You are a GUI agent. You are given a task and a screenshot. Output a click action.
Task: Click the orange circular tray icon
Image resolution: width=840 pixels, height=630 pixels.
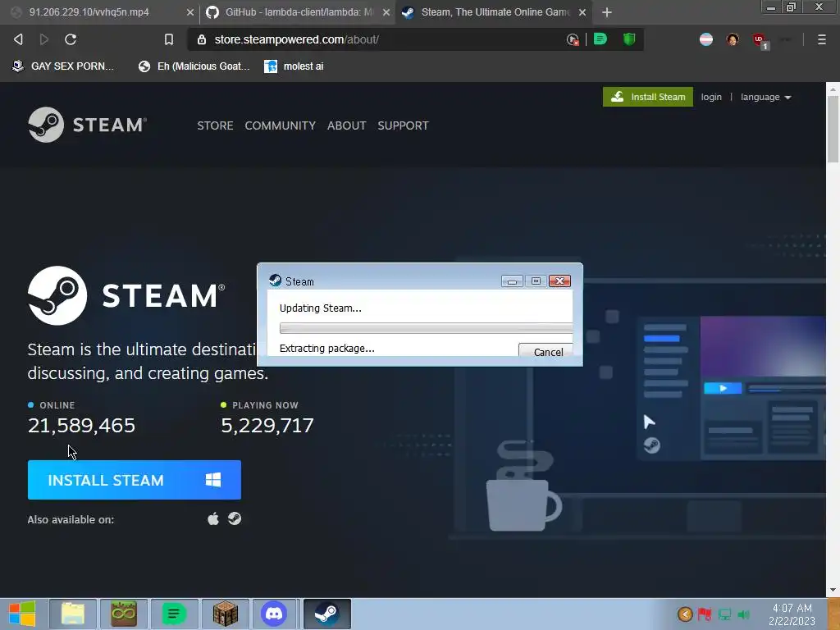[x=685, y=614]
